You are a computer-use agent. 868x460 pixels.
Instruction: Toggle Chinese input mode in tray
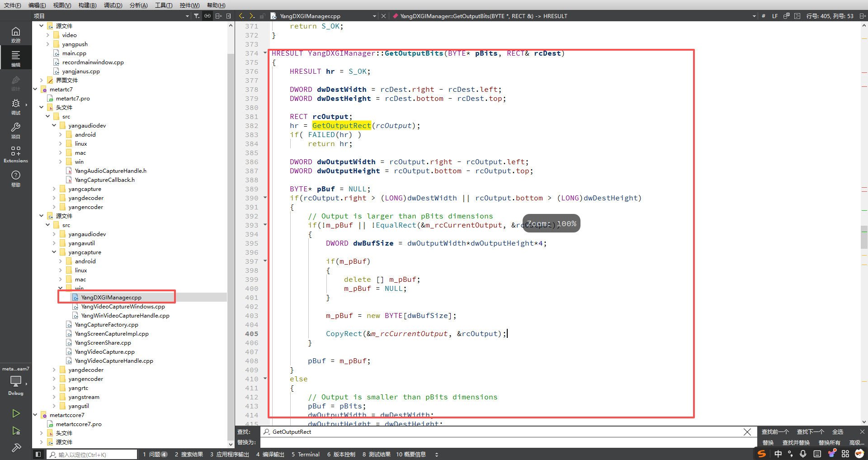tap(778, 454)
